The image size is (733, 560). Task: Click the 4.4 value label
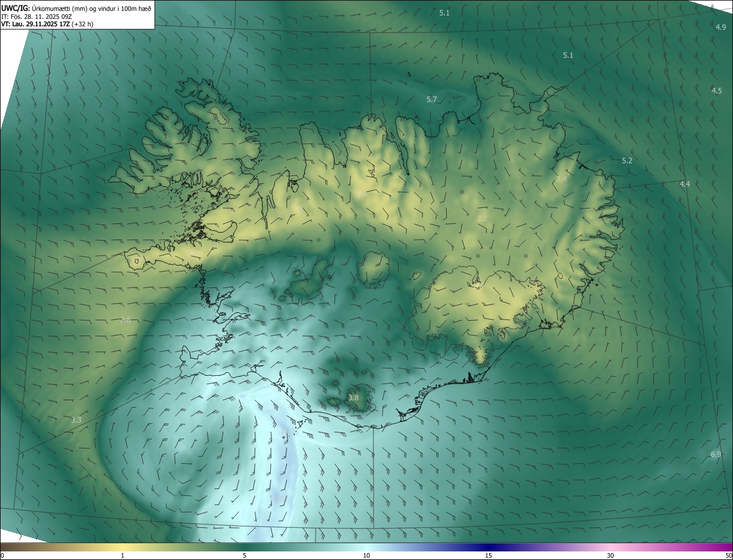685,184
